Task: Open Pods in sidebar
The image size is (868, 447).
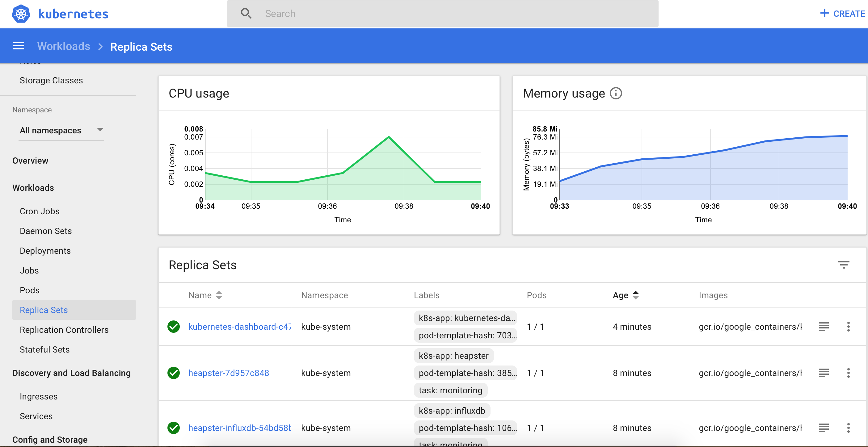Action: (30, 290)
